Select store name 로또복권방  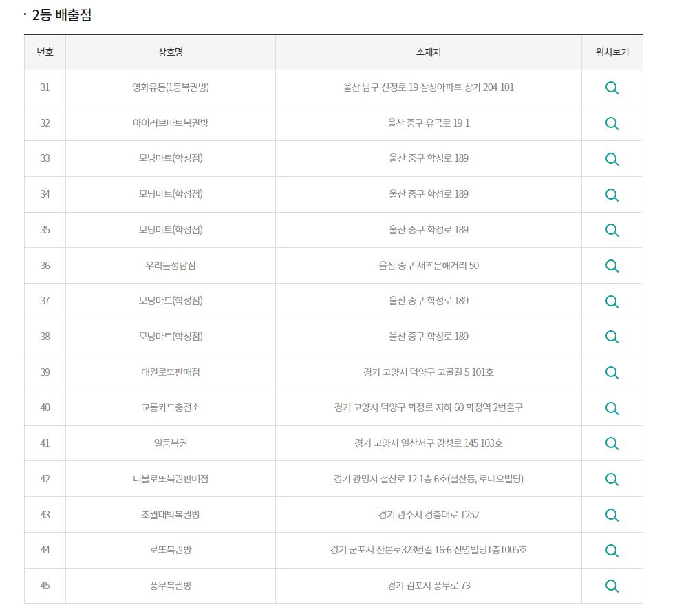(x=170, y=549)
